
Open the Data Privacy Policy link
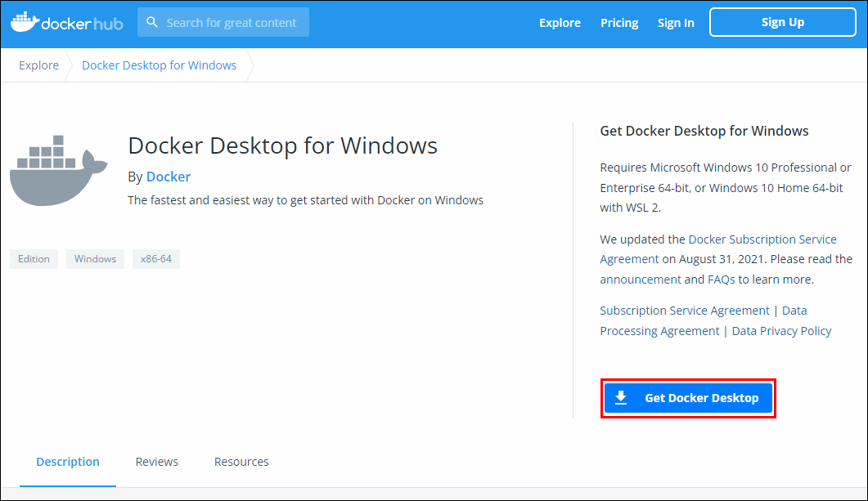pos(781,331)
